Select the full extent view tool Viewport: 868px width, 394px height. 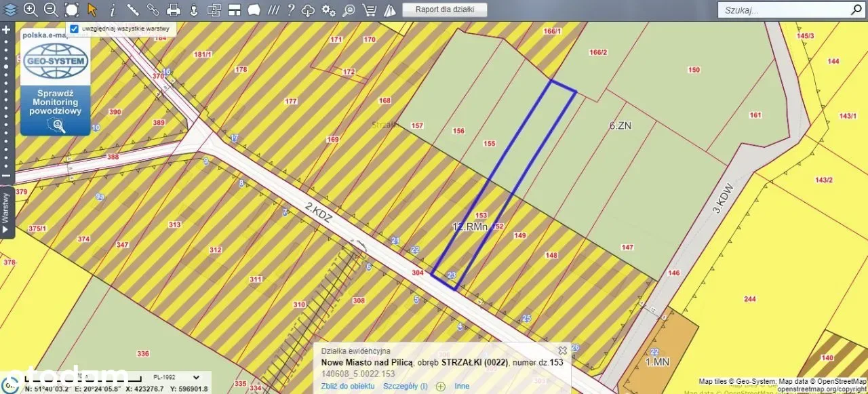pos(71,9)
